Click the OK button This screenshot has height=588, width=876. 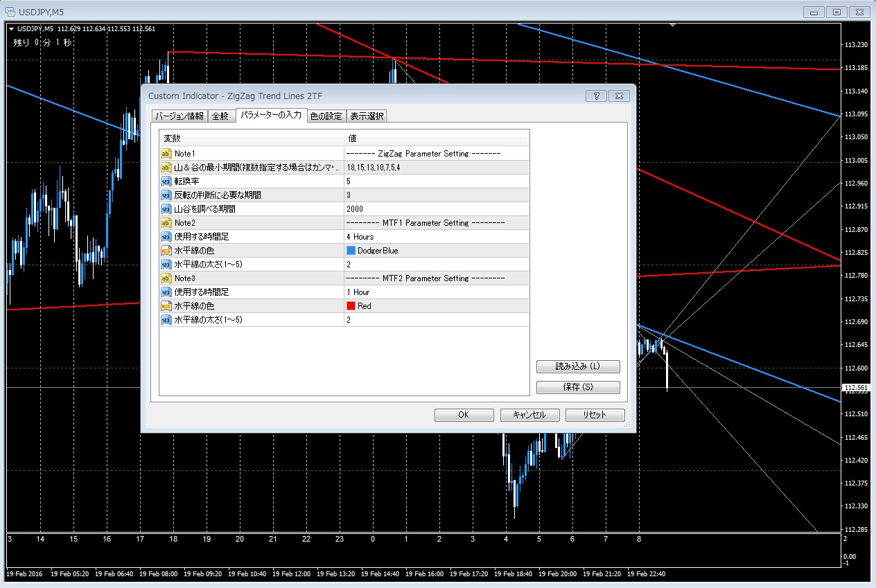coord(464,415)
